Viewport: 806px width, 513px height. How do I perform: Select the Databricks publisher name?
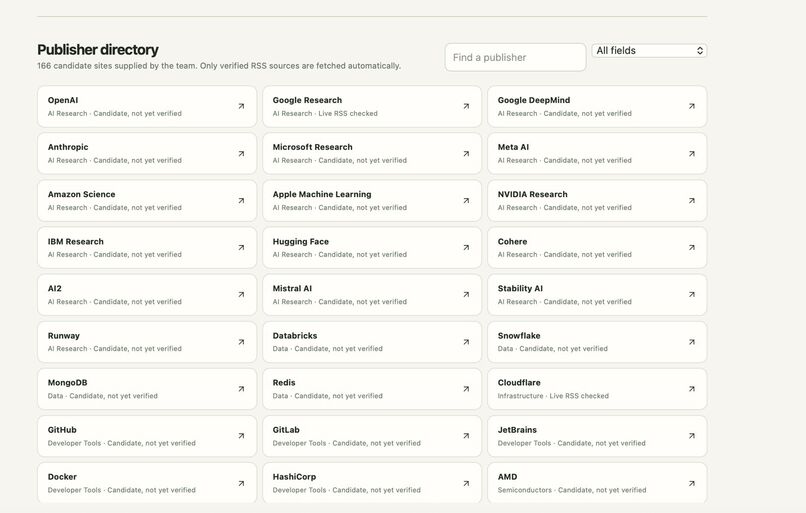point(295,336)
